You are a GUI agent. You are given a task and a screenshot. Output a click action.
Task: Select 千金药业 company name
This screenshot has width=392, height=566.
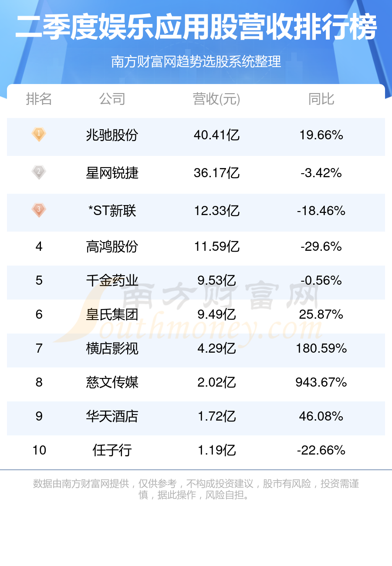pos(112,281)
